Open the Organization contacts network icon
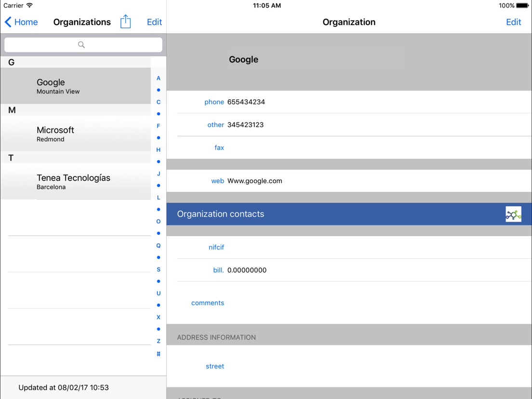The width and height of the screenshot is (532, 399). point(513,214)
